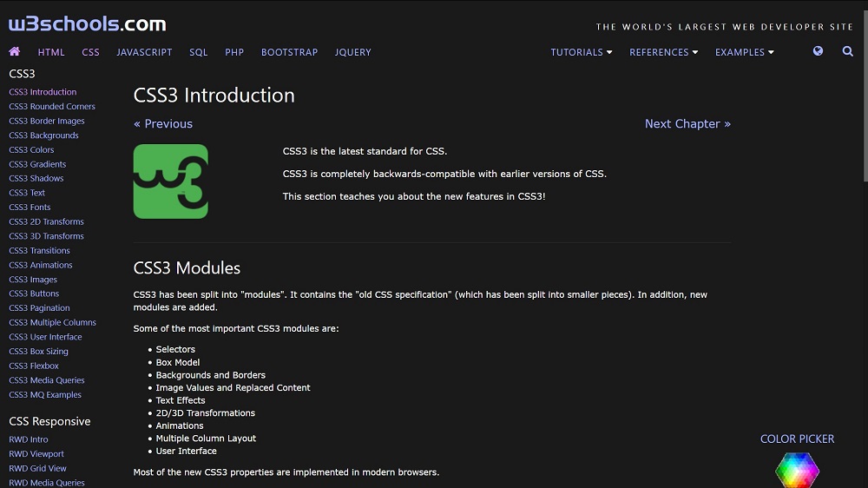The height and width of the screenshot is (488, 868).
Task: Go to the Bootstrap tab in navbar
Action: tap(289, 52)
